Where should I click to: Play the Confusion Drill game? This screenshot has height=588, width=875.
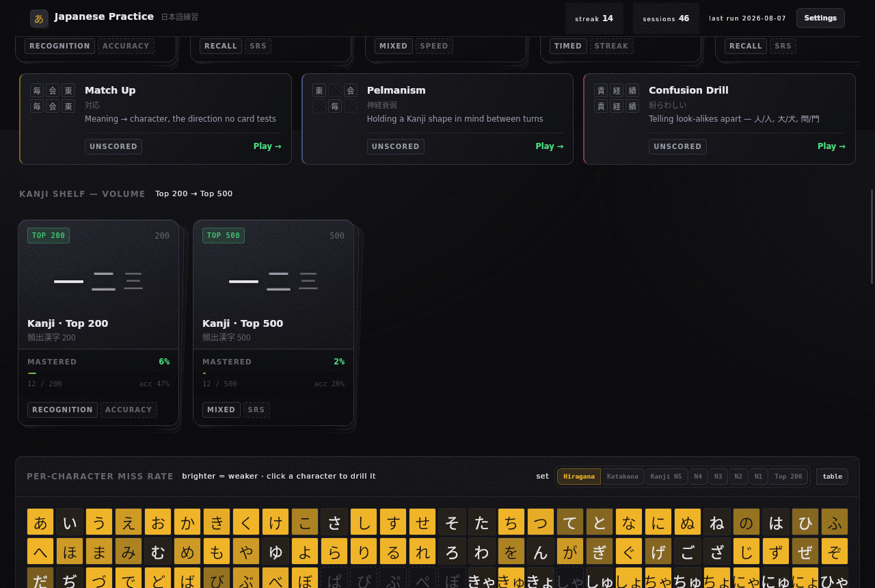[831, 146]
